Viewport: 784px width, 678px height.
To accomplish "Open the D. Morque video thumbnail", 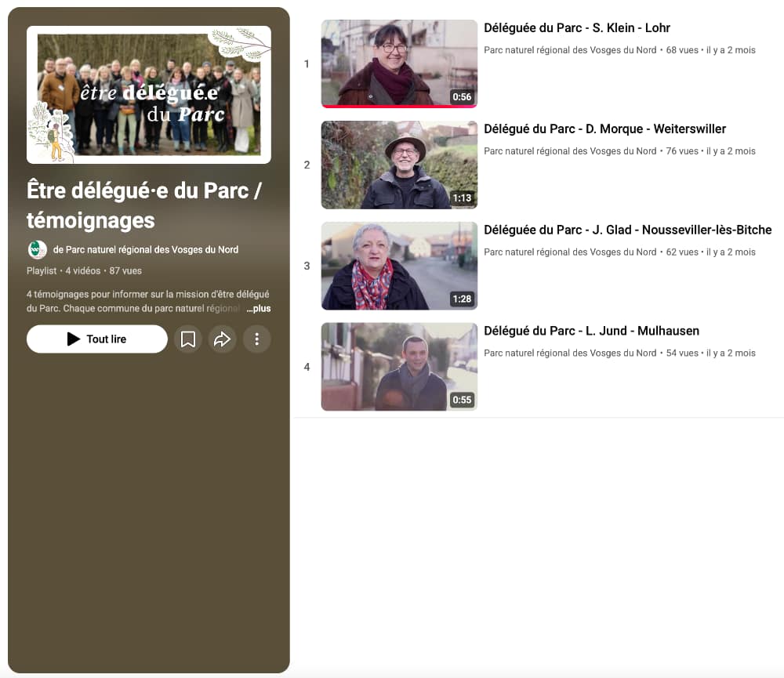I will pos(399,165).
